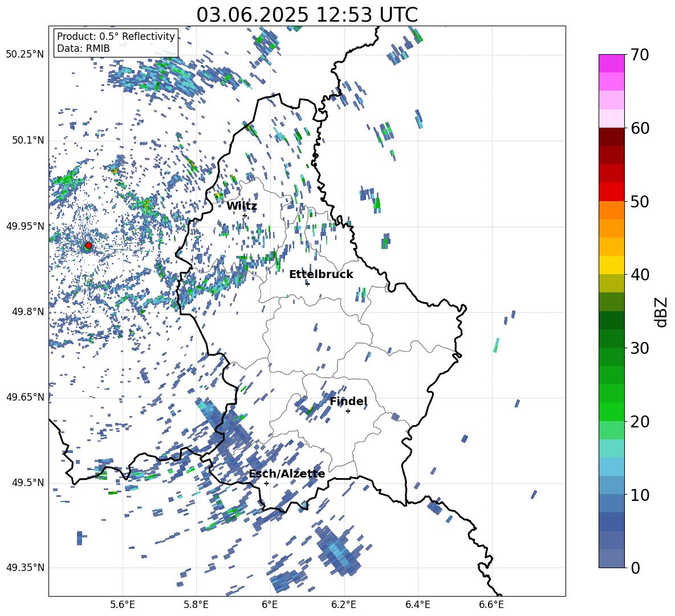Select the Ettelbruck city label
The height and width of the screenshot is (616, 675).
[321, 275]
